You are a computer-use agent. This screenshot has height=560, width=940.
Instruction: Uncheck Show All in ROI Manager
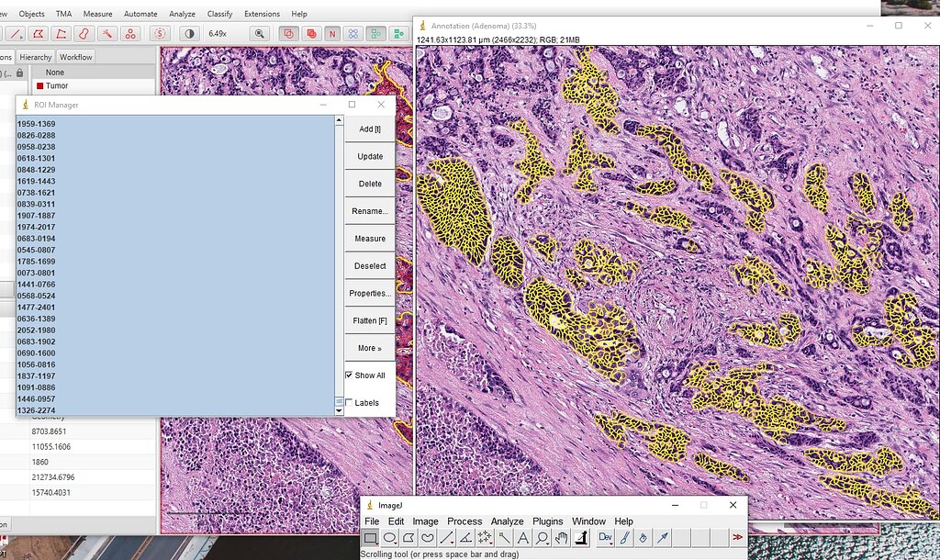coord(349,375)
